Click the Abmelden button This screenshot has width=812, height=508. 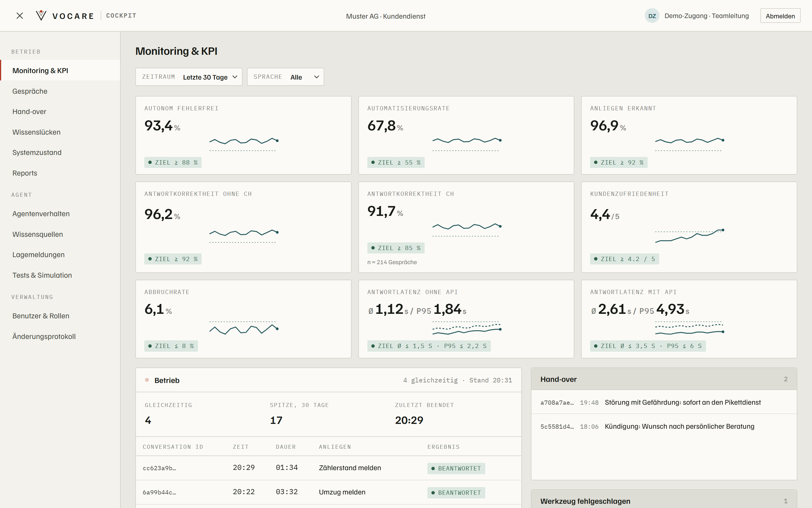pos(780,16)
